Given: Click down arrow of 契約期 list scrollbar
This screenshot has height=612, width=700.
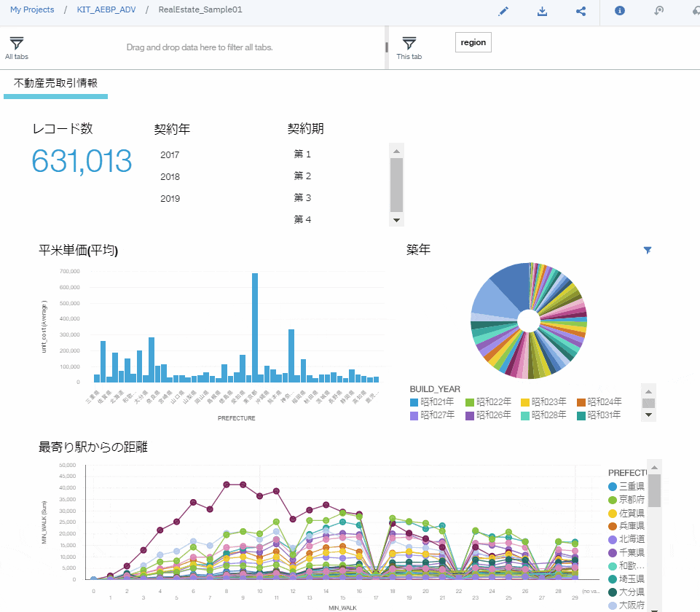Looking at the screenshot, I should click(x=396, y=220).
